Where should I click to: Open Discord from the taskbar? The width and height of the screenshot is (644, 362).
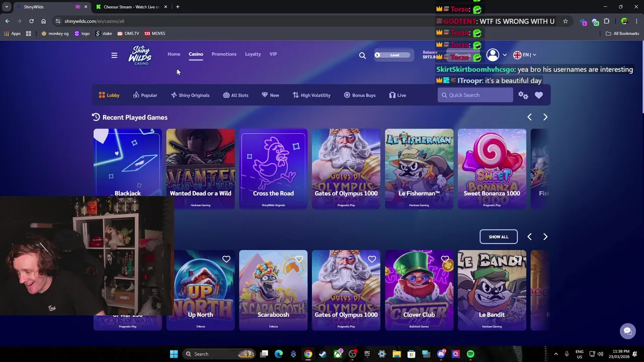click(441, 354)
